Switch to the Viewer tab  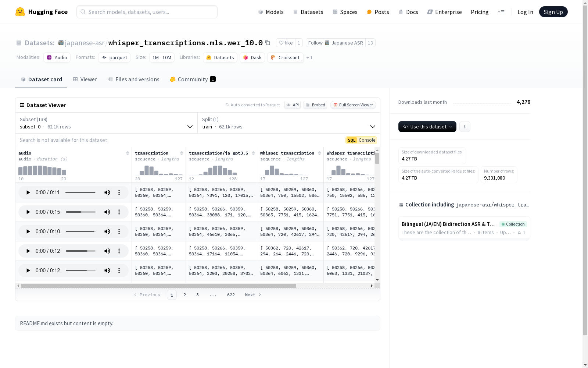click(85, 79)
